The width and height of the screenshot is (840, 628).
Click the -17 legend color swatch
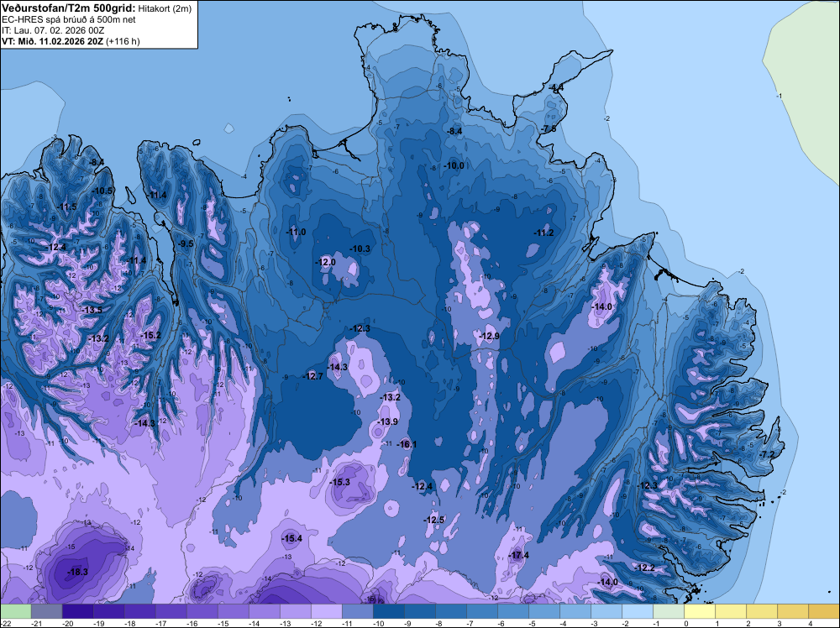(171, 611)
